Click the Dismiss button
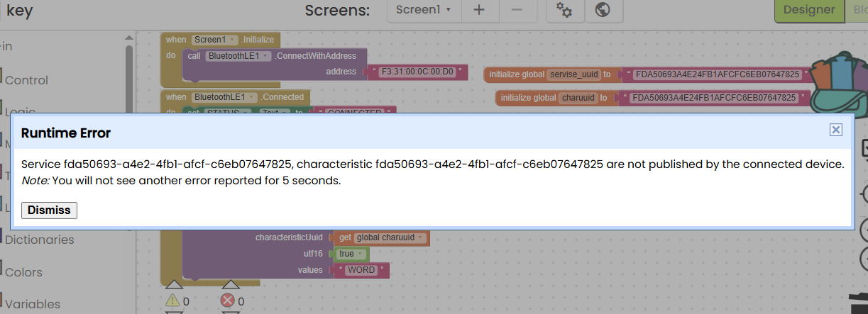 click(50, 211)
